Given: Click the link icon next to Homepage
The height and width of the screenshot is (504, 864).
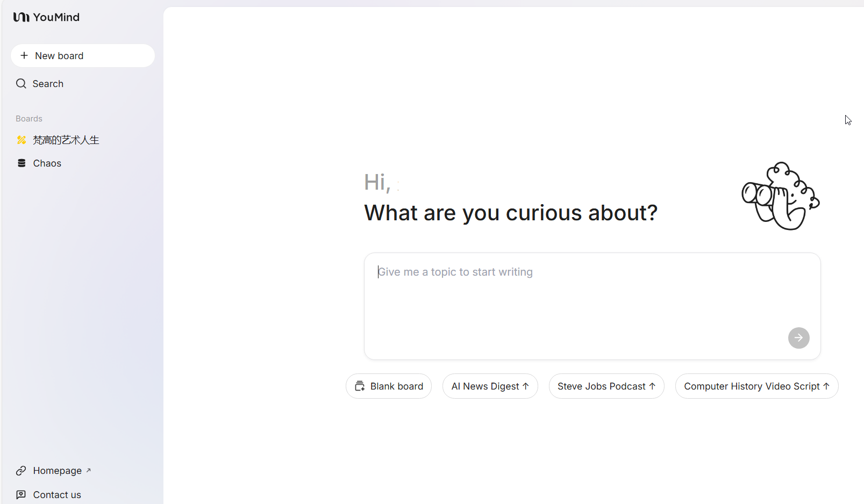Looking at the screenshot, I should click(x=21, y=471).
